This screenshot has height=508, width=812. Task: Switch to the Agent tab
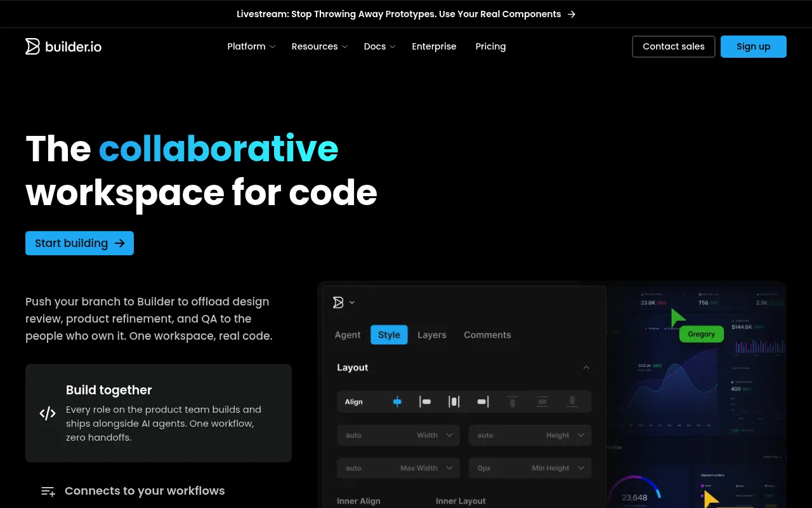pos(348,335)
